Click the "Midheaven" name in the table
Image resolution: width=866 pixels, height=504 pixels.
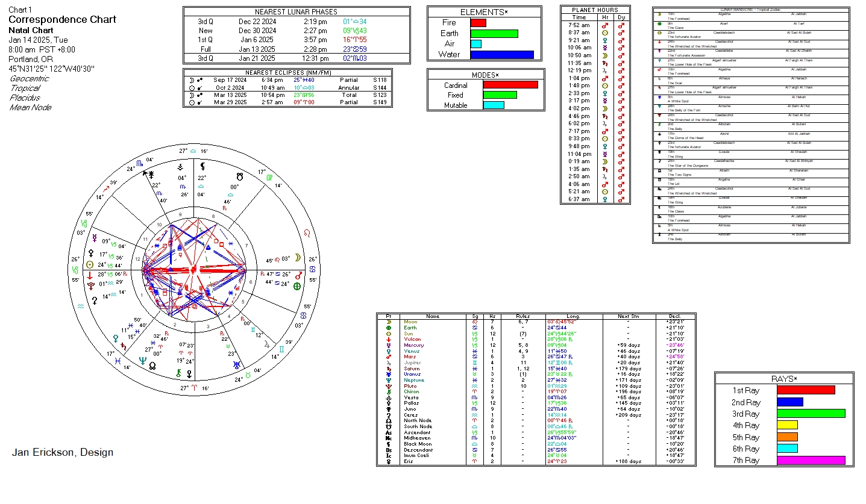(x=417, y=438)
